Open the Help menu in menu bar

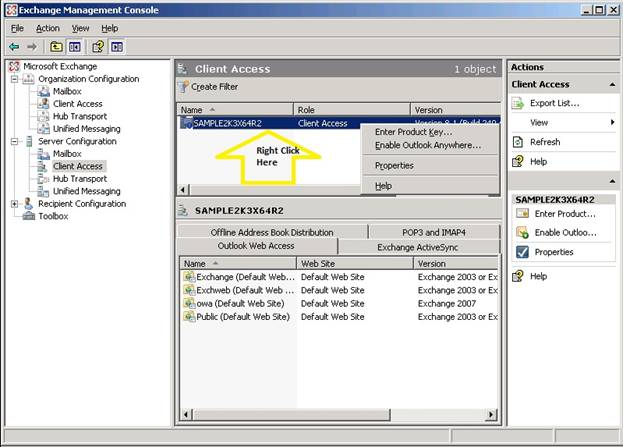click(x=110, y=28)
